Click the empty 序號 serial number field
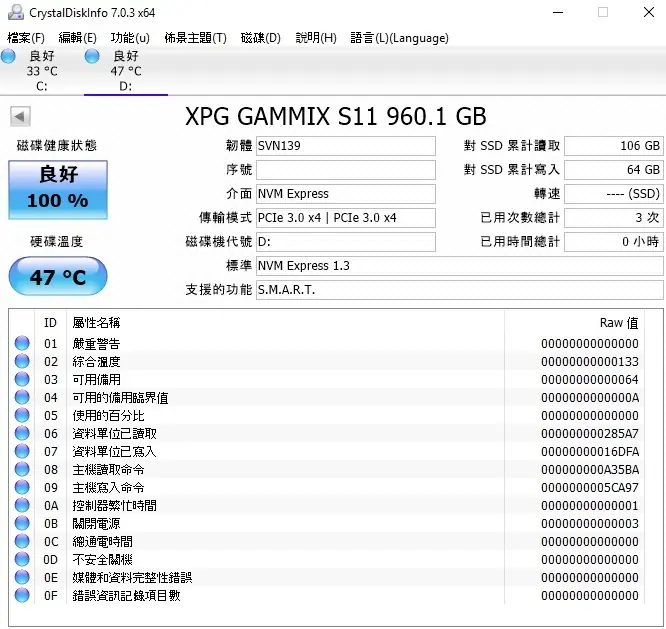The width and height of the screenshot is (666, 629). (x=346, y=170)
